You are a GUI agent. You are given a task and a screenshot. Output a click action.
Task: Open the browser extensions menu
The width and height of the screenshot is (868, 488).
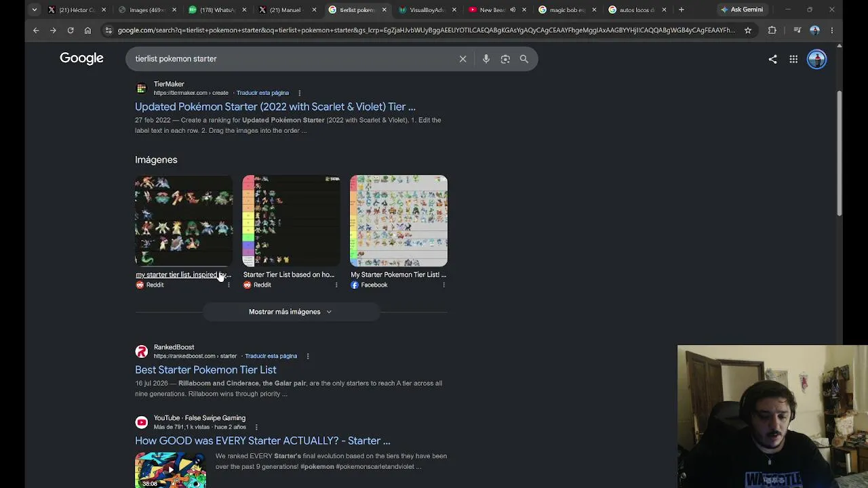point(772,30)
